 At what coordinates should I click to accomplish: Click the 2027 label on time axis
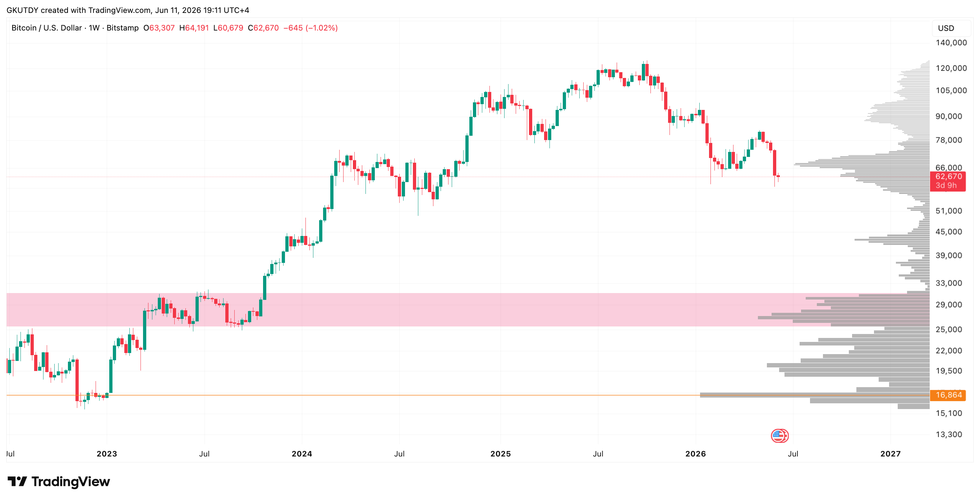point(891,454)
